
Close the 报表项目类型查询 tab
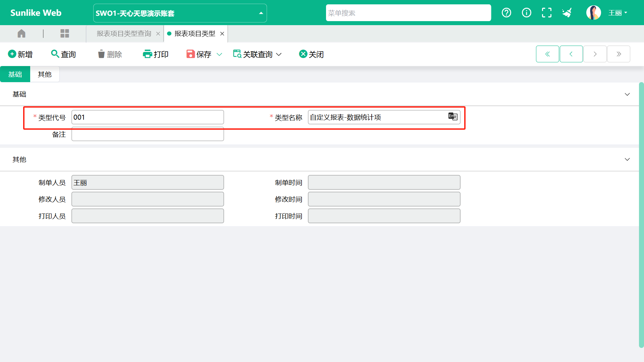pos(158,34)
